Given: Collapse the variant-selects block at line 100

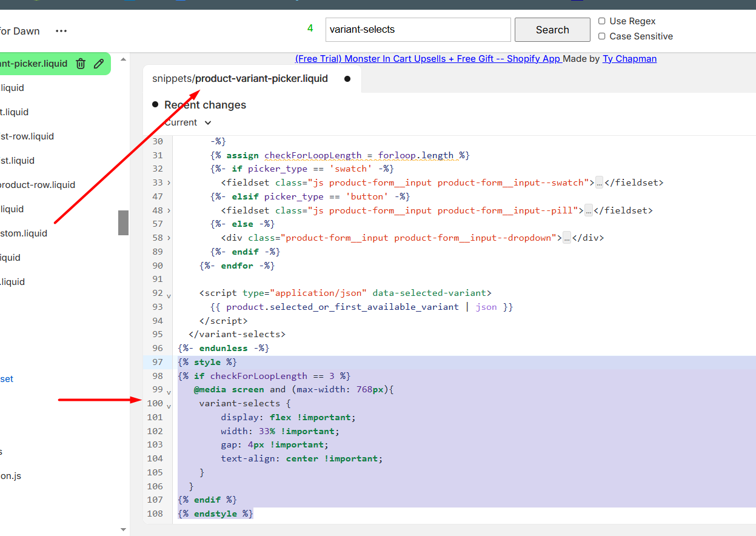Looking at the screenshot, I should tap(169, 406).
